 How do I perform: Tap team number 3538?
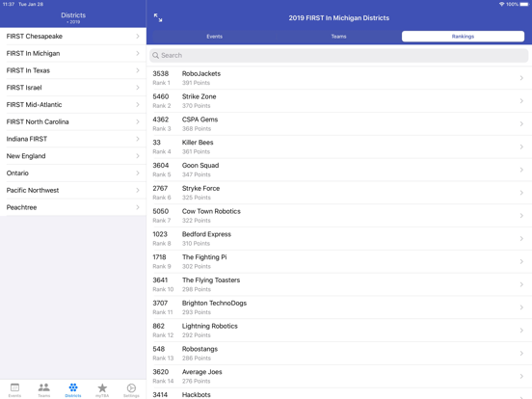pyautogui.click(x=161, y=73)
